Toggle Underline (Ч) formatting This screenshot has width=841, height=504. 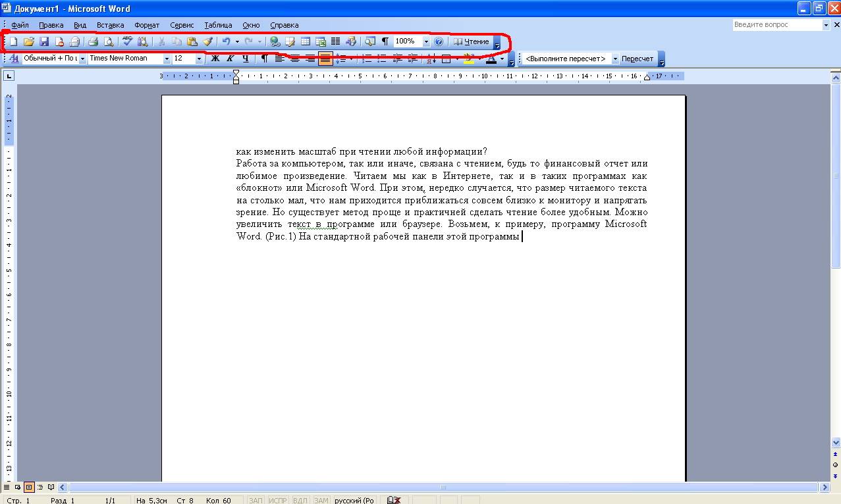[246, 59]
